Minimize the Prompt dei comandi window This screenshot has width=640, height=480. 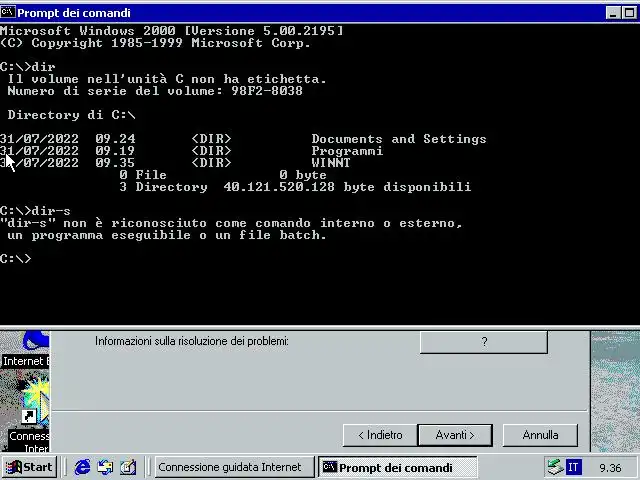[x=613, y=13]
